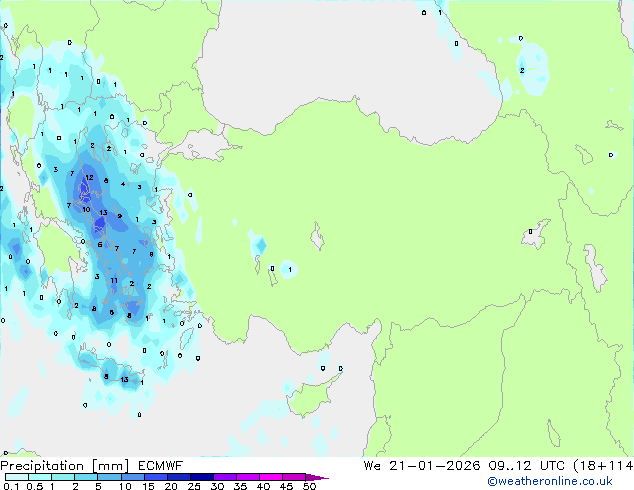Click the map value "9" below 13
The width and height of the screenshot is (634, 490).
point(119,216)
